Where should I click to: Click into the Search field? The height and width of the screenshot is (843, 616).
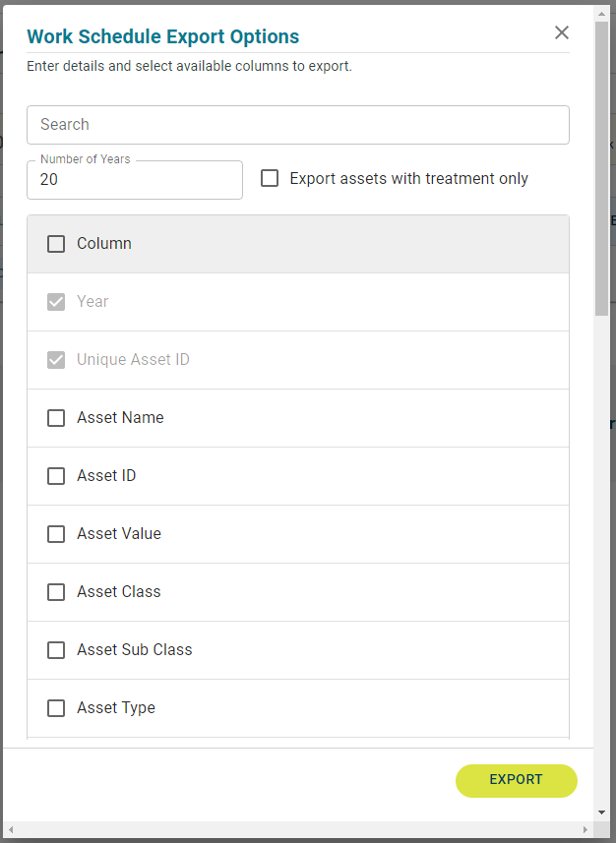(297, 125)
